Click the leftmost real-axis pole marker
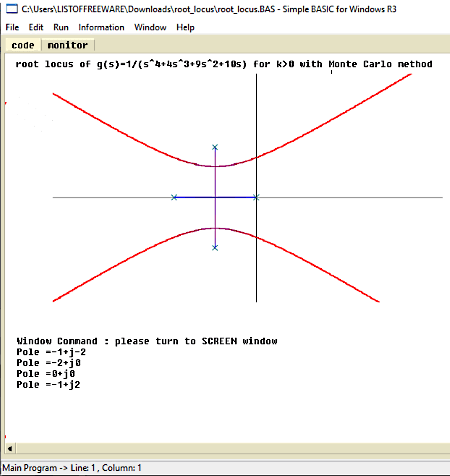Image resolution: width=450 pixels, height=476 pixels. pyautogui.click(x=174, y=197)
